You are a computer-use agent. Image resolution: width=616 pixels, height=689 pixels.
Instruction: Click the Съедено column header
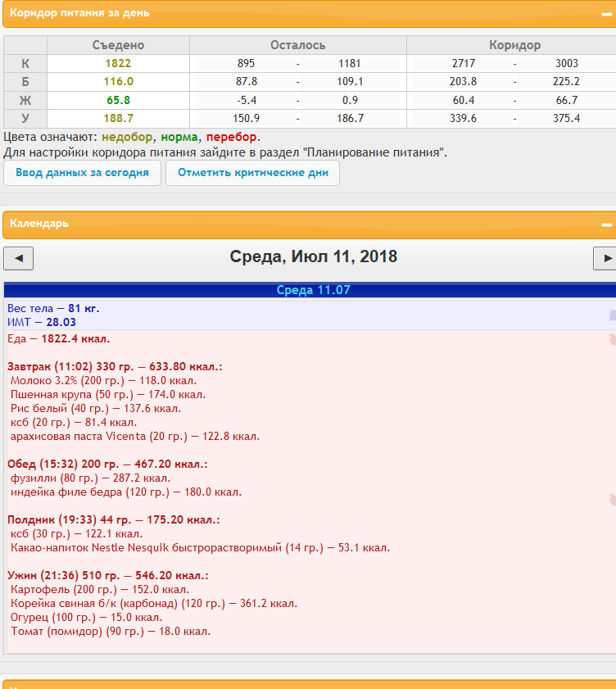pyautogui.click(x=118, y=46)
